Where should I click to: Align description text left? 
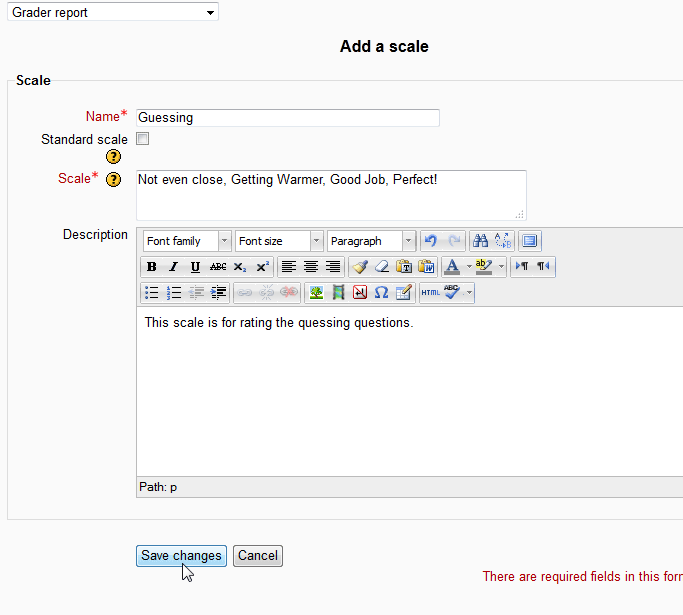(x=288, y=267)
